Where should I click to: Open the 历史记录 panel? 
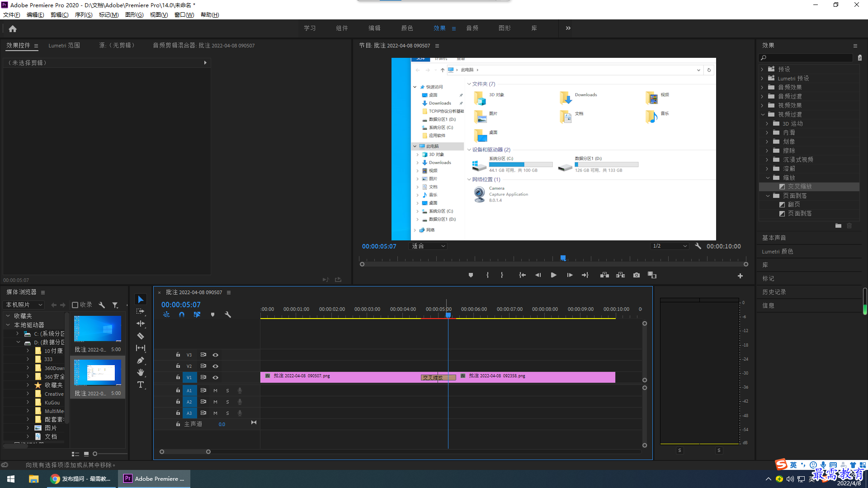(774, 292)
